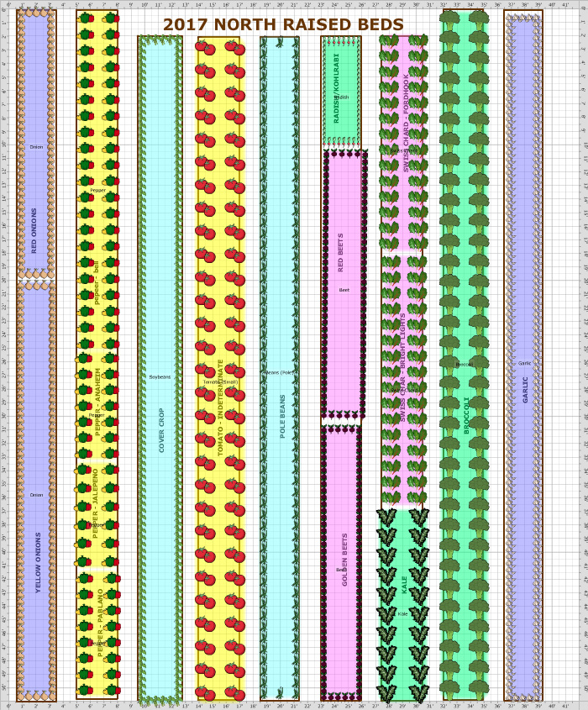Click the Soybeans plant name label

[x=160, y=377]
